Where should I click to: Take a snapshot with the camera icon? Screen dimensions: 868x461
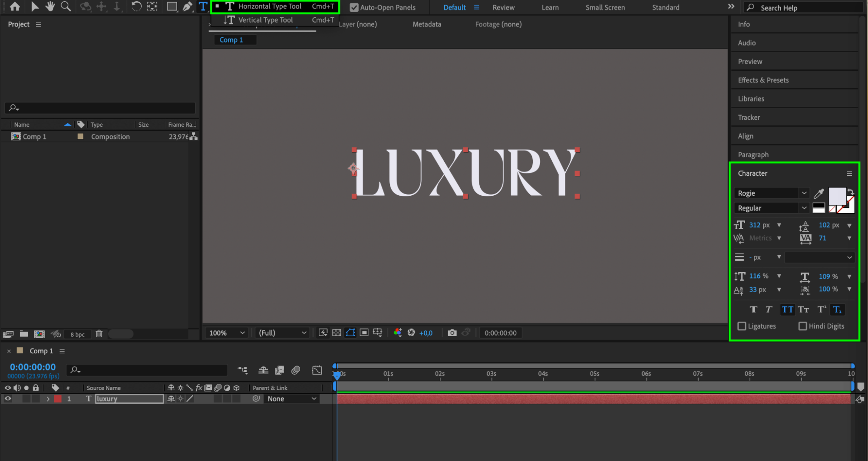click(452, 333)
